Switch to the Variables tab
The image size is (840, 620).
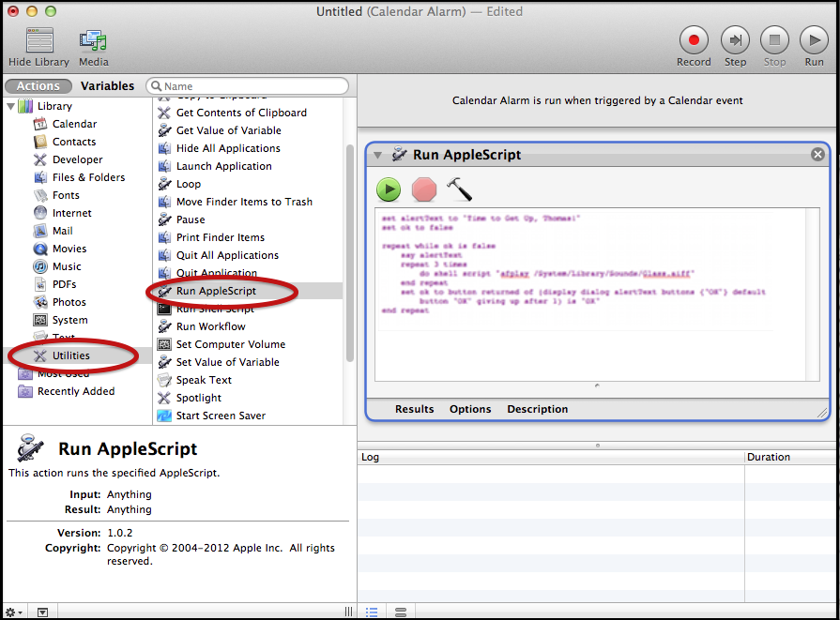(107, 85)
